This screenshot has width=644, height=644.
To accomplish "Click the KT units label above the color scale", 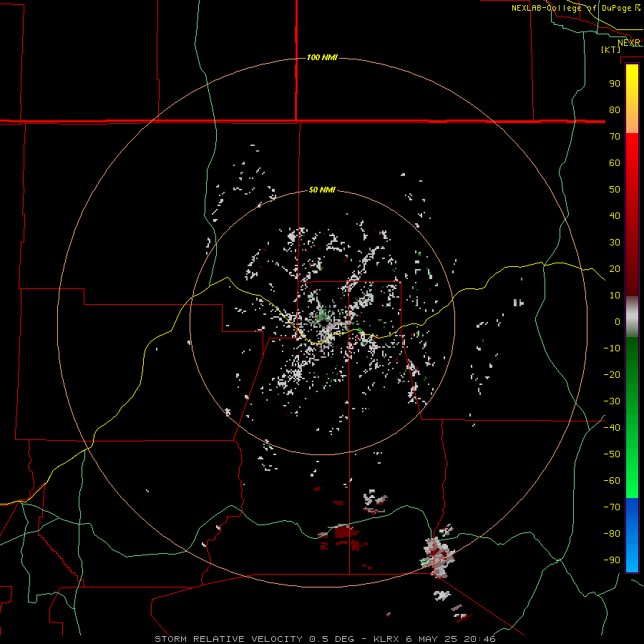I will click(611, 49).
